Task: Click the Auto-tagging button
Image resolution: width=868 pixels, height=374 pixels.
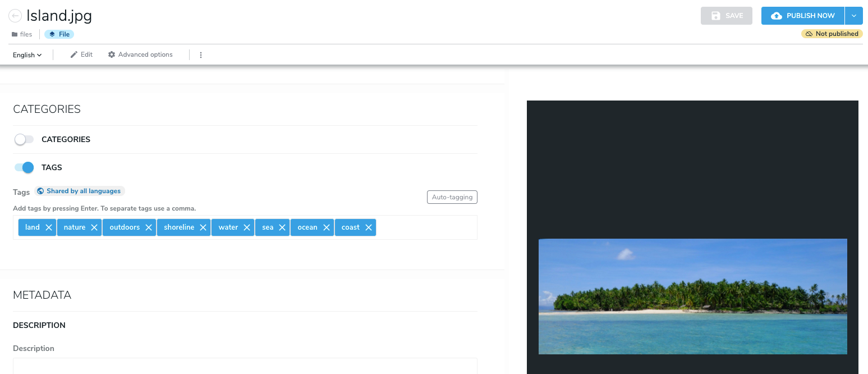Action: click(x=452, y=197)
